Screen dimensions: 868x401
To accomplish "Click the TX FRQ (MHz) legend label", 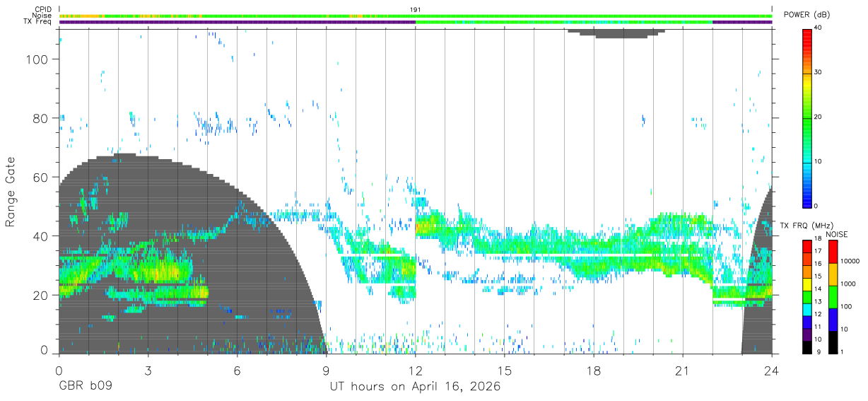I will coord(807,225).
